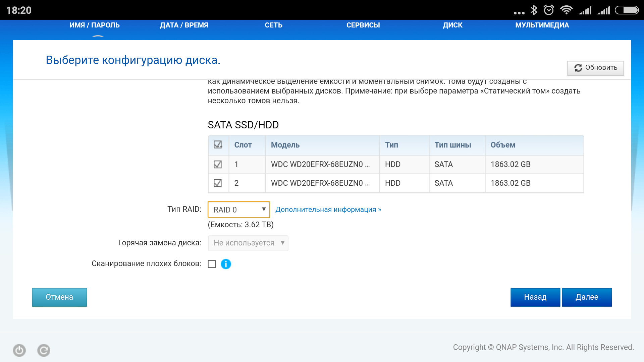Toggle the select-all disks header checkbox
The width and height of the screenshot is (644, 362).
218,145
